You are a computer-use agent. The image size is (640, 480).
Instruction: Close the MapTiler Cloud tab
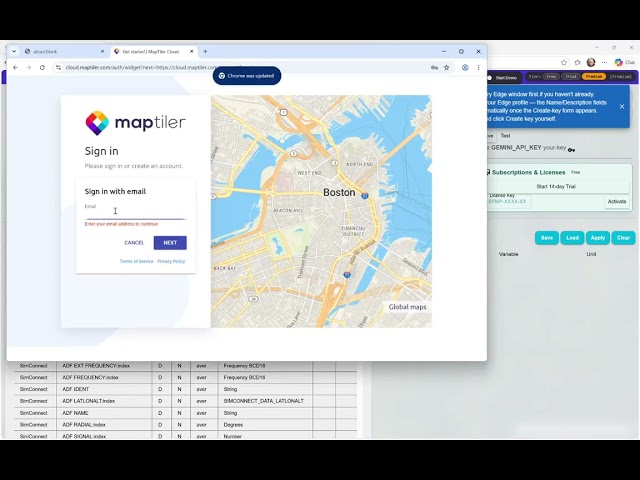coord(191,51)
